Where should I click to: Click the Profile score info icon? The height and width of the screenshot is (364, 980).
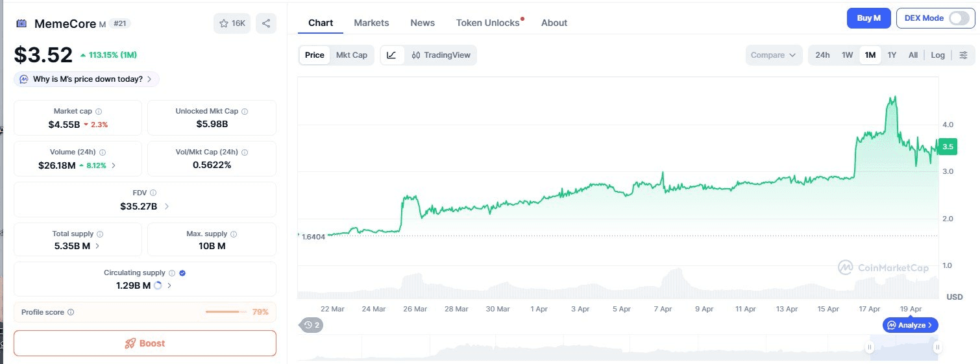71,312
